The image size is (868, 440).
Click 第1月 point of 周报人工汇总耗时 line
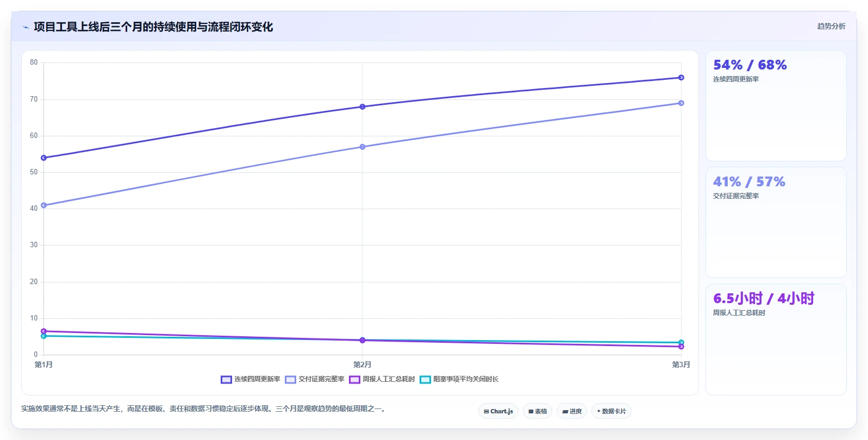click(44, 331)
